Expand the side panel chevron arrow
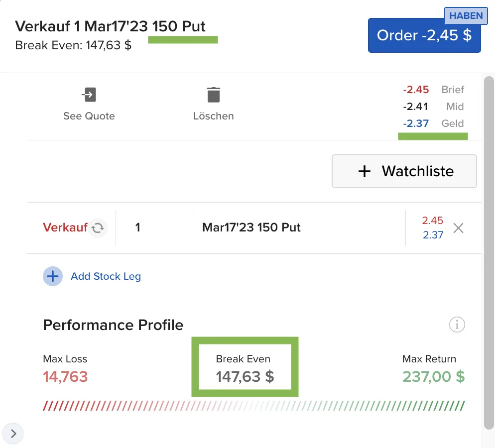 13,434
